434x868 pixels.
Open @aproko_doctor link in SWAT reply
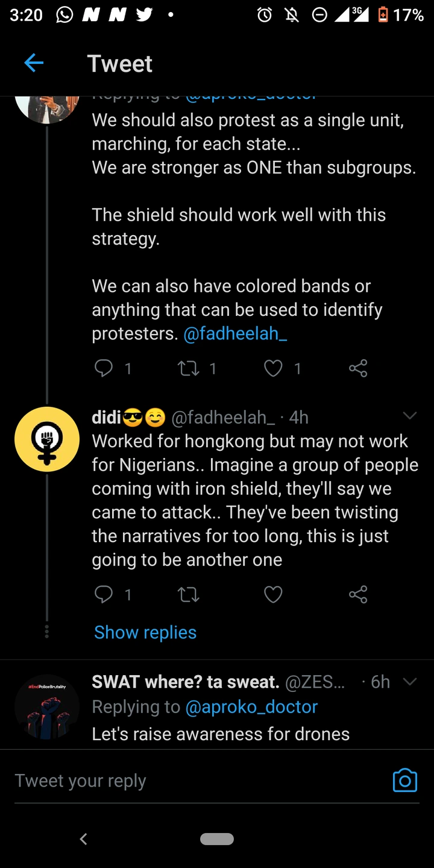pos(251,706)
